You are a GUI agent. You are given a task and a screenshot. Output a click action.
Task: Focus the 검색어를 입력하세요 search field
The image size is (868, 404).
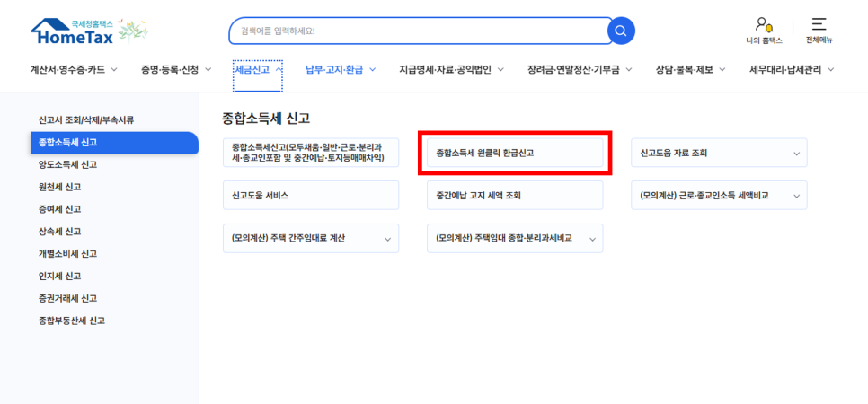(421, 31)
